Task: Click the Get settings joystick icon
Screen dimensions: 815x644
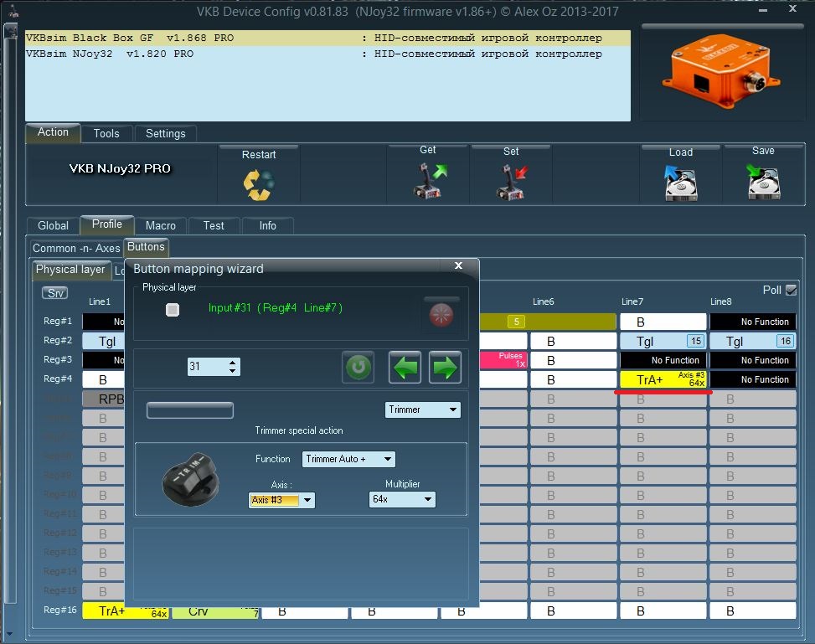Action: 429,180
